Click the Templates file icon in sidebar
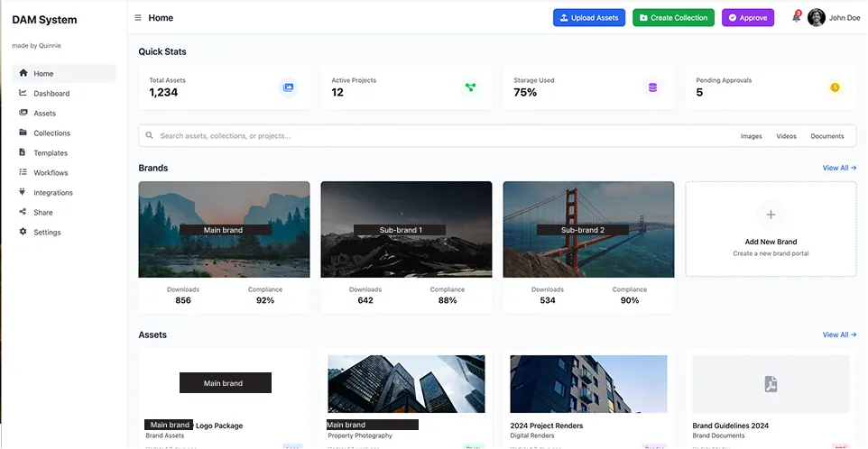868x449 pixels. pos(23,152)
